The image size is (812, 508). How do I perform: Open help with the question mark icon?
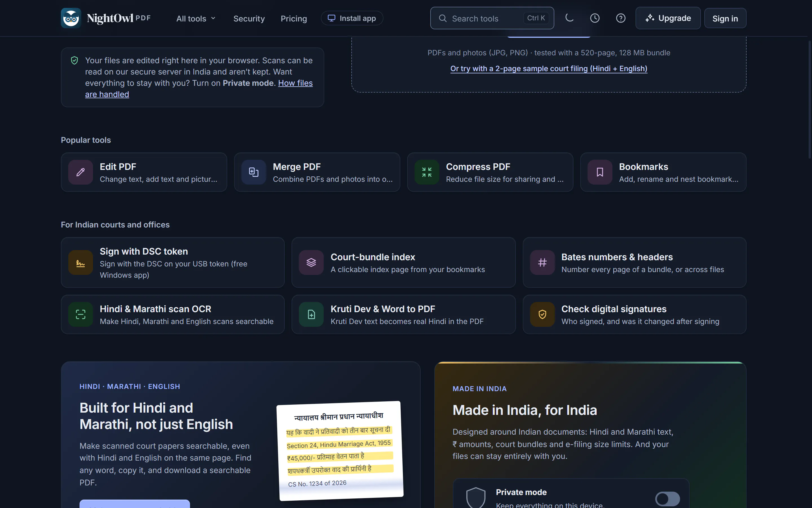tap(620, 18)
